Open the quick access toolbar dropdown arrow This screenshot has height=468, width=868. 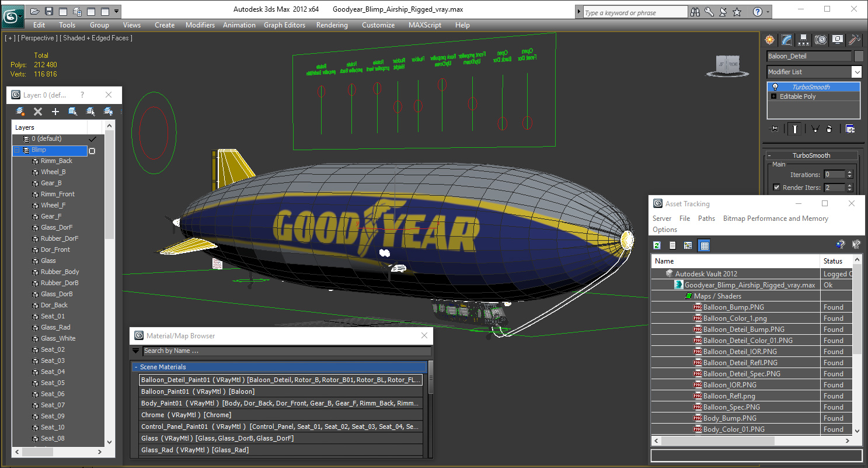point(117,11)
